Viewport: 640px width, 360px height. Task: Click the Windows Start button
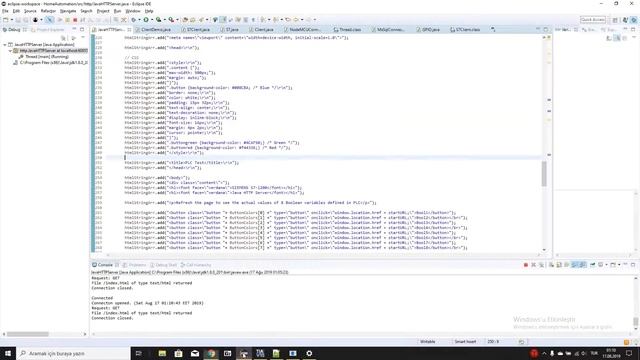click(8, 353)
